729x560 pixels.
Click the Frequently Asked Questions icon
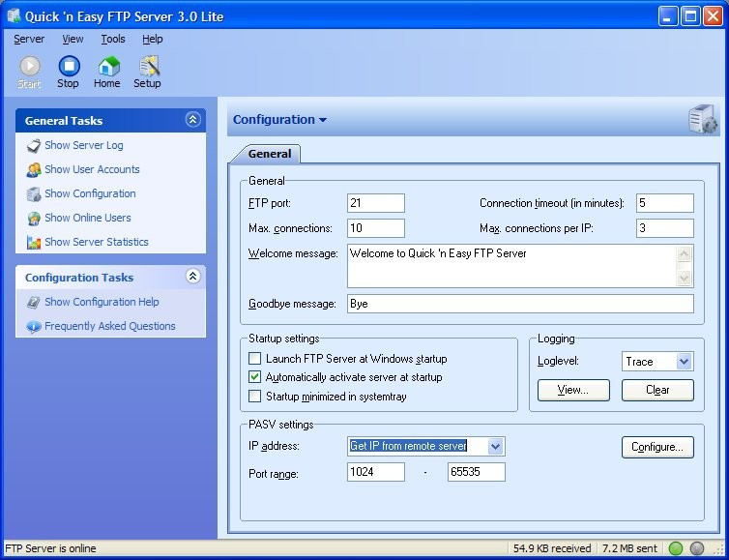34,327
